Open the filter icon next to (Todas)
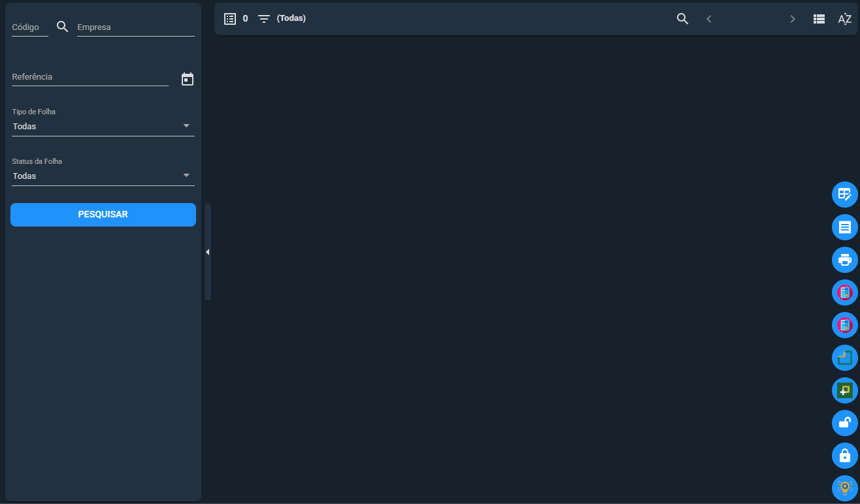 tap(264, 19)
